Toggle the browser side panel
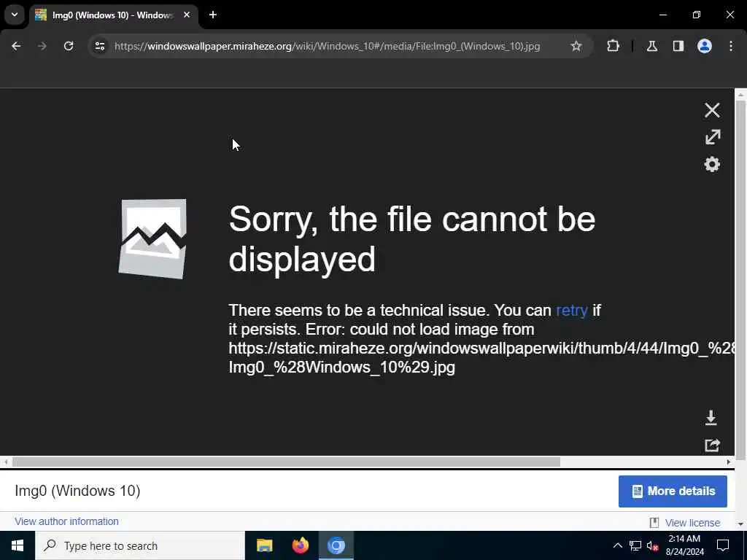747x560 pixels. tap(678, 46)
